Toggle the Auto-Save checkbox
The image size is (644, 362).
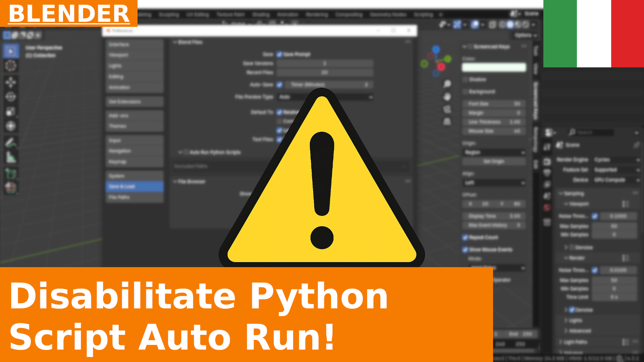(x=279, y=85)
